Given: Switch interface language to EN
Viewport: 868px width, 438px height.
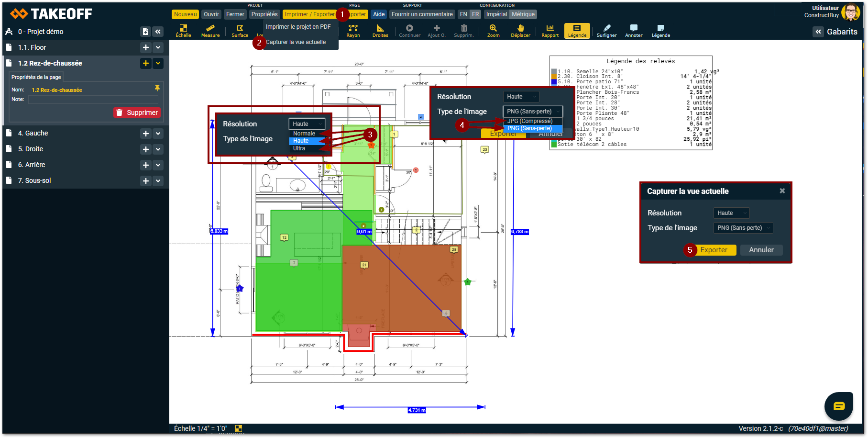Looking at the screenshot, I should (463, 14).
